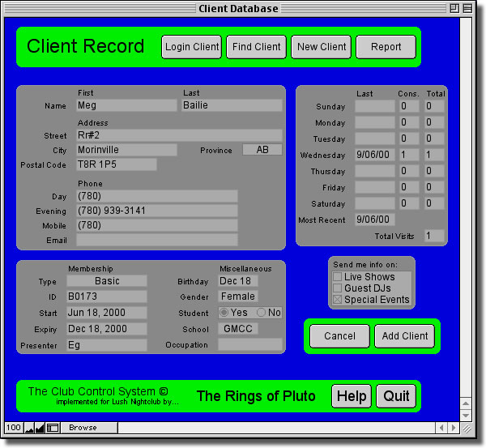Toggle the status area icon

[53, 427]
